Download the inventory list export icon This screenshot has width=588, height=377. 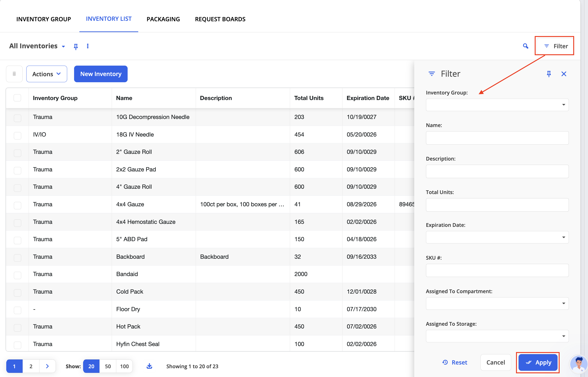tap(149, 366)
